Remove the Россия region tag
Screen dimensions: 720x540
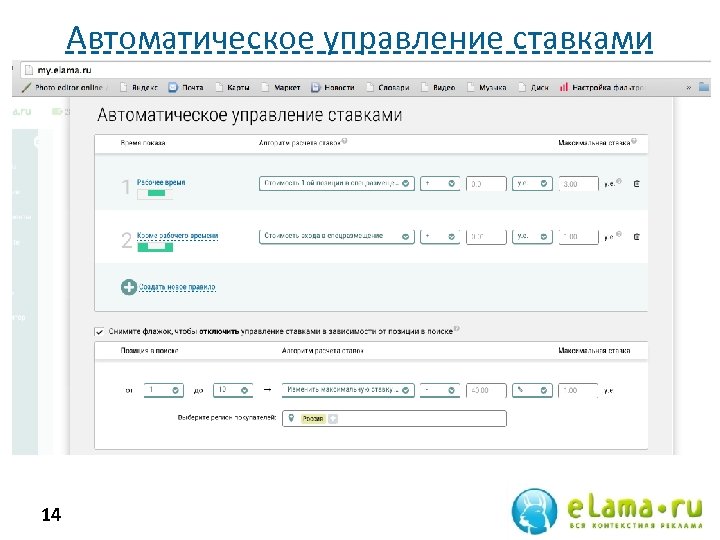point(333,418)
